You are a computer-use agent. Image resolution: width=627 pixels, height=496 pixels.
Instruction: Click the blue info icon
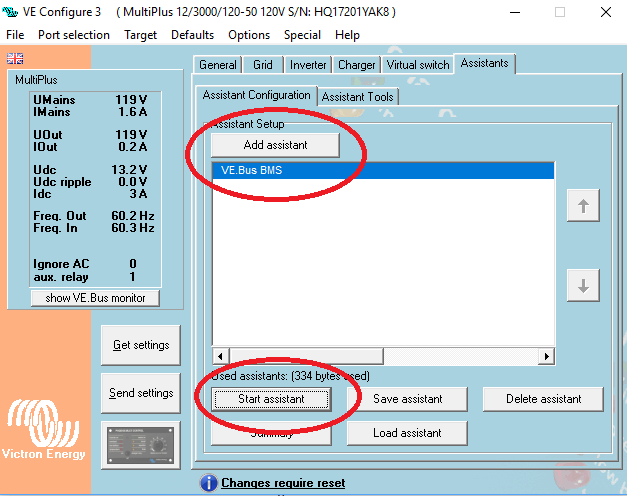tap(208, 483)
